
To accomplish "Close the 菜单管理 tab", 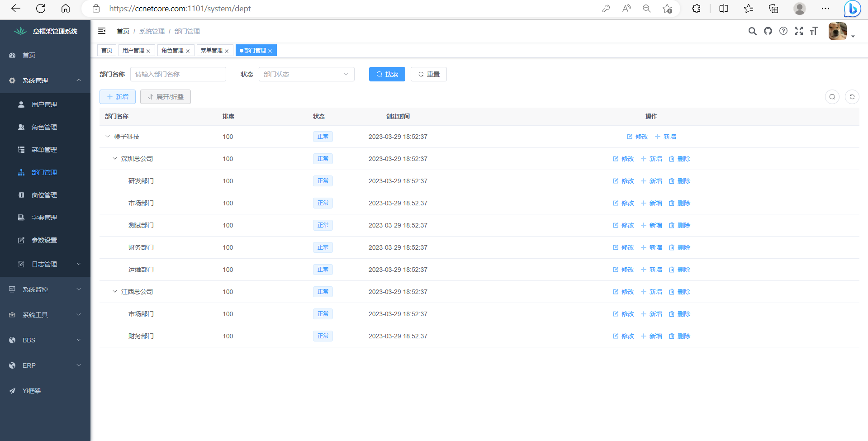I will pyautogui.click(x=227, y=51).
